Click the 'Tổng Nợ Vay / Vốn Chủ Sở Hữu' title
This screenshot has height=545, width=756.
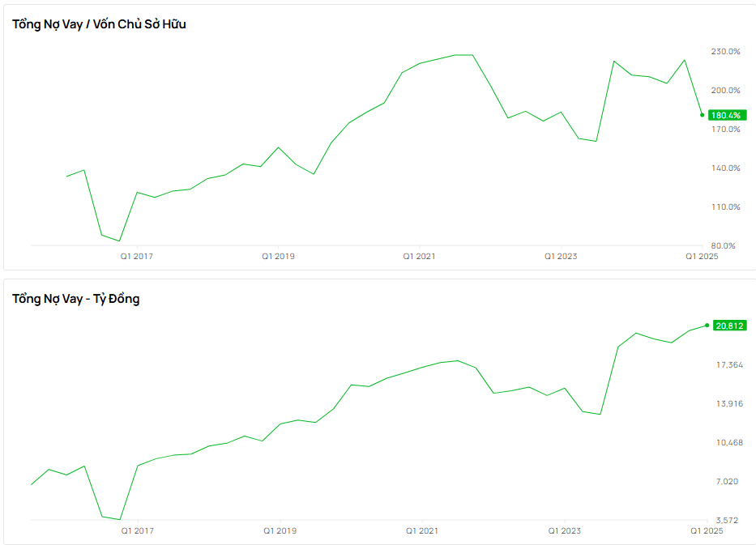tap(99, 24)
